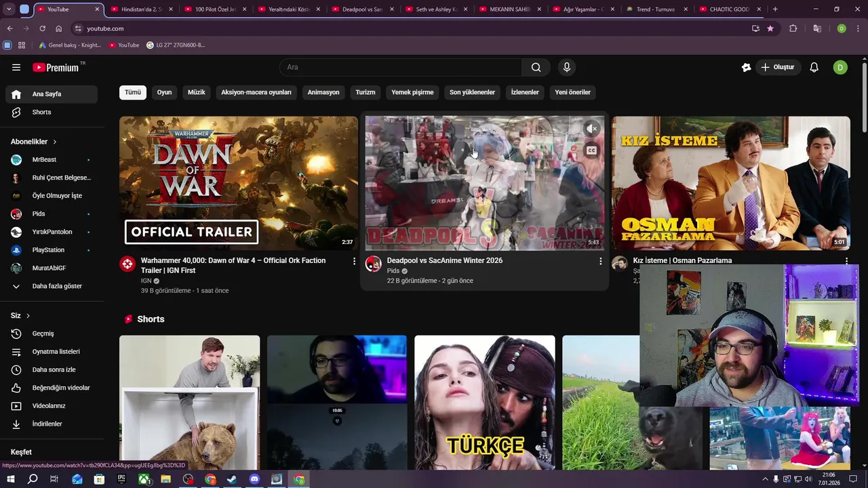The image size is (868, 488).
Task: Open Daha sonra izle watch later
Action: point(52,369)
